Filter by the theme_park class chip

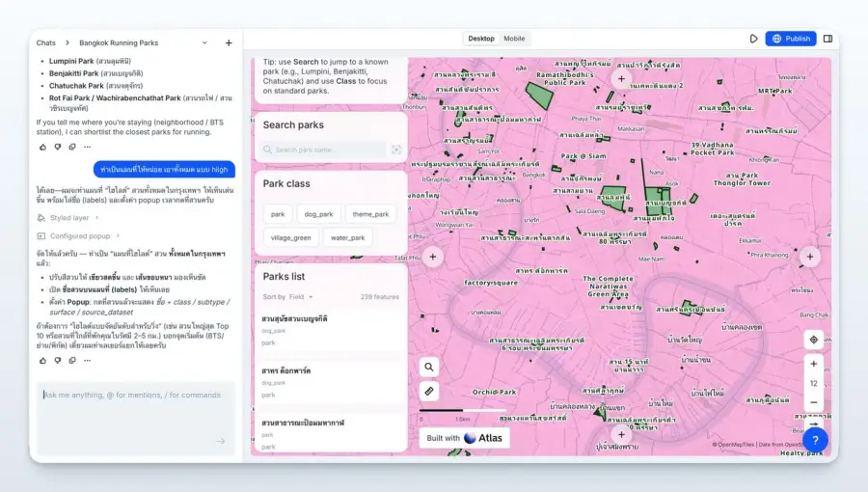pyautogui.click(x=370, y=214)
